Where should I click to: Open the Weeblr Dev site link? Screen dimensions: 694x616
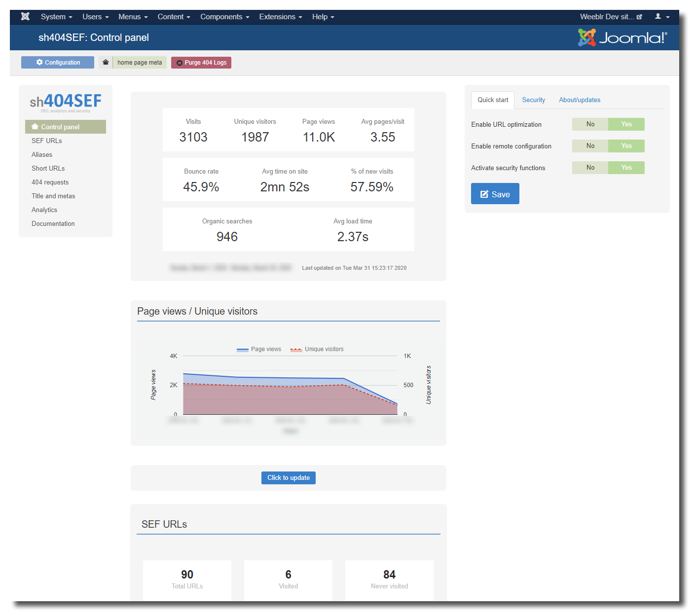611,16
